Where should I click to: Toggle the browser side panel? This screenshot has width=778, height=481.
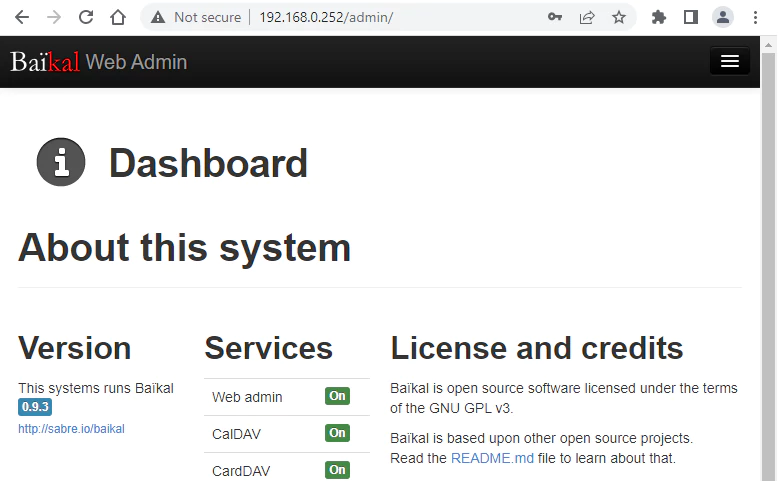click(x=690, y=17)
